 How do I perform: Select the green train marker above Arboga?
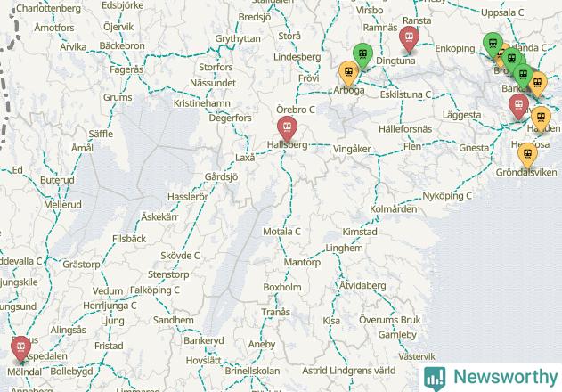click(x=363, y=55)
